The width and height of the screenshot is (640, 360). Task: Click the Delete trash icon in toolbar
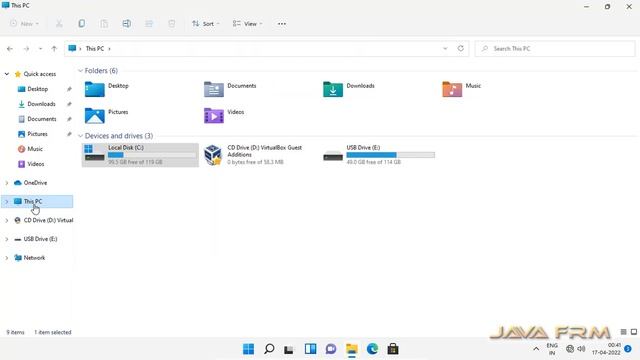(x=172, y=24)
